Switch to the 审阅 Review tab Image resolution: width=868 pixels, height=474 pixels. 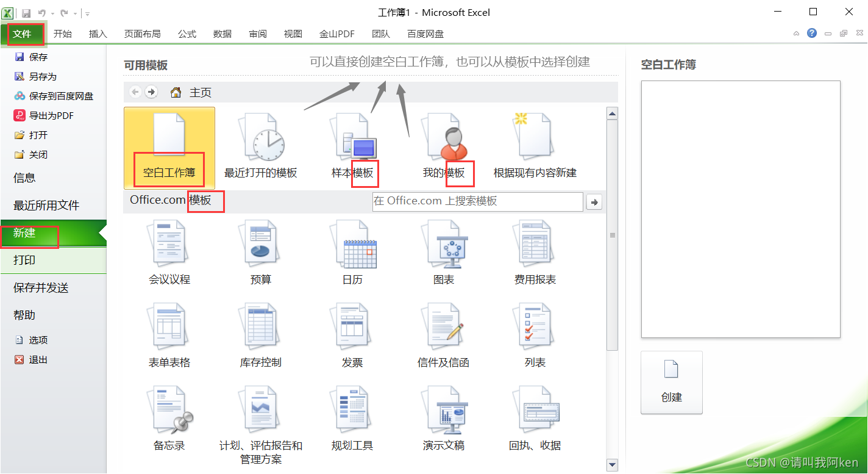click(258, 34)
